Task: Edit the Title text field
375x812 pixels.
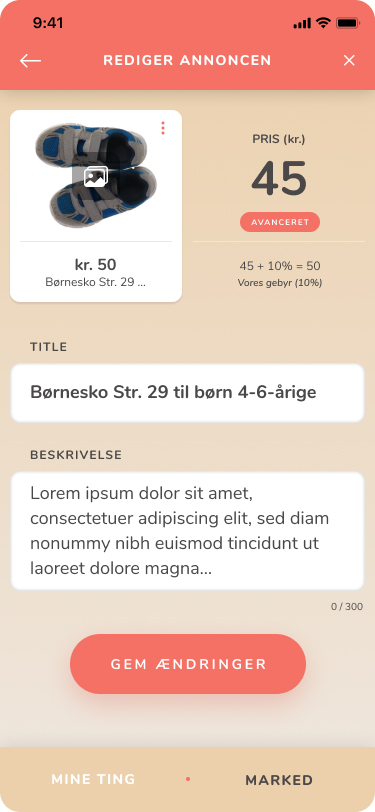Action: click(188, 393)
